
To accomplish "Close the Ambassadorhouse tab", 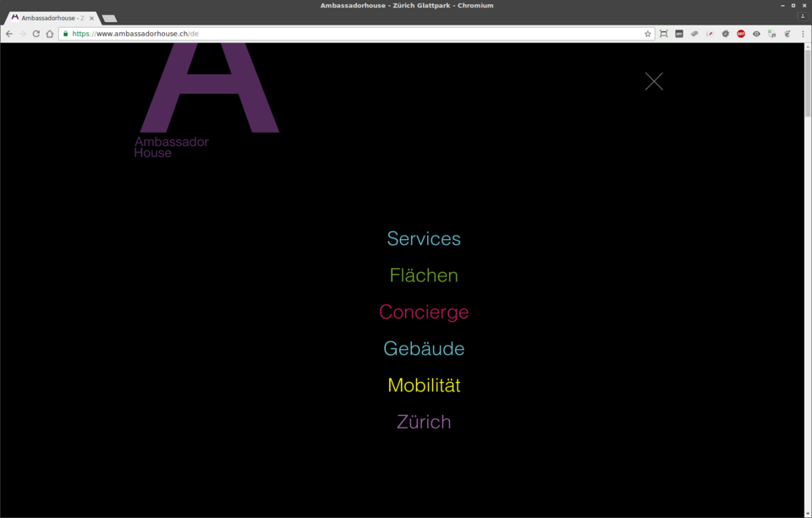I will tap(91, 18).
